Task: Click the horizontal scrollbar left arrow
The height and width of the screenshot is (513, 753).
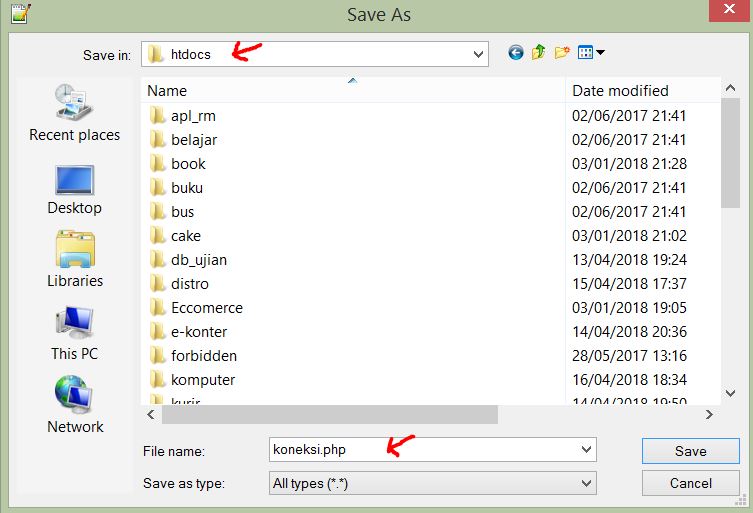Action: pyautogui.click(x=151, y=414)
